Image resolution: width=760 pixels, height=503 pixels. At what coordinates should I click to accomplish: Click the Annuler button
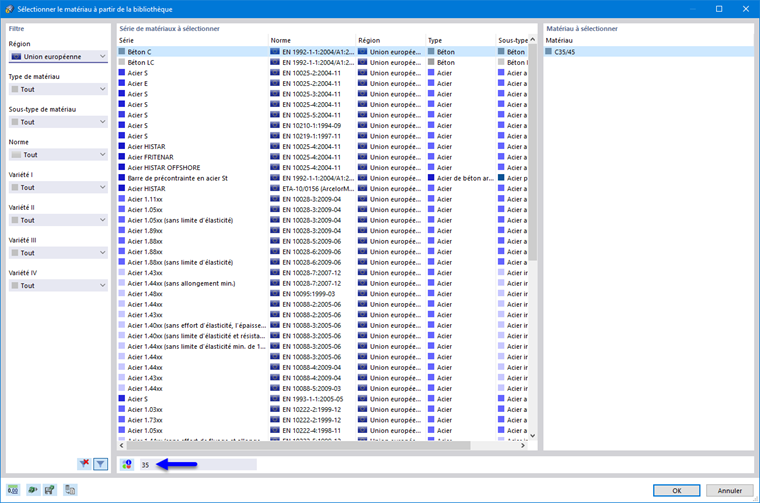(x=729, y=490)
